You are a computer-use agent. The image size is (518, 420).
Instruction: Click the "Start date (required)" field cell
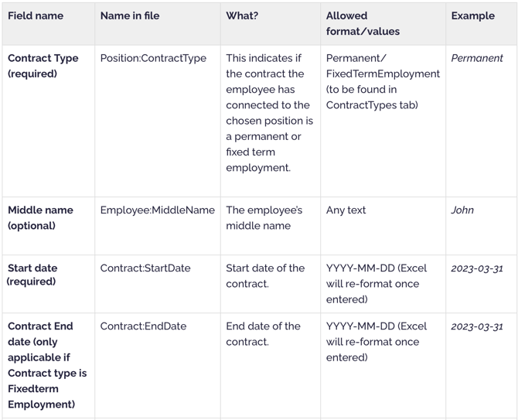(32, 275)
